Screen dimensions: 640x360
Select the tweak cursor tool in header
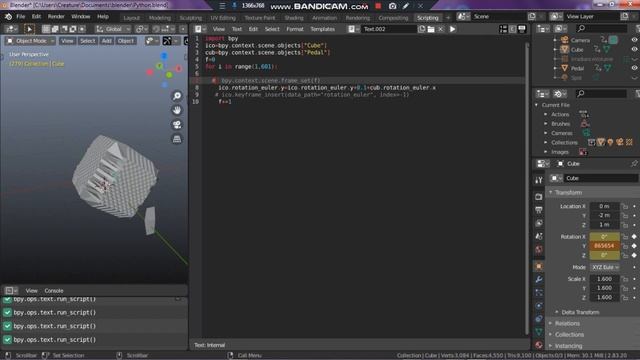(29, 29)
